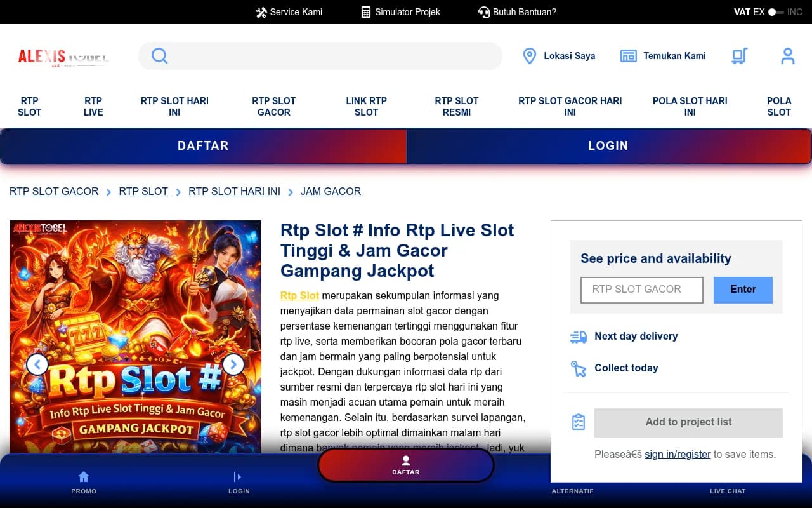Follow the highlighted Rtp Slot text link
Image resolution: width=812 pixels, height=508 pixels.
[x=299, y=295]
